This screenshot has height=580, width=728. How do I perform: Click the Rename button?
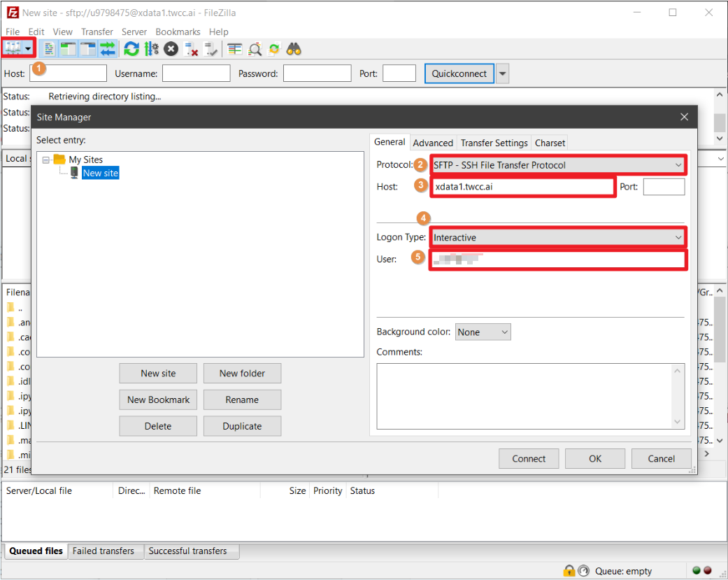(242, 399)
